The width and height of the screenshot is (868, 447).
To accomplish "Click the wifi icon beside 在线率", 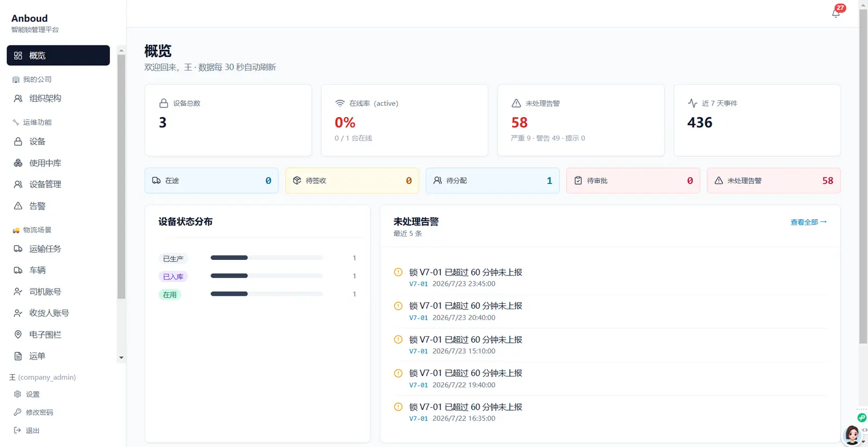I will (x=340, y=103).
